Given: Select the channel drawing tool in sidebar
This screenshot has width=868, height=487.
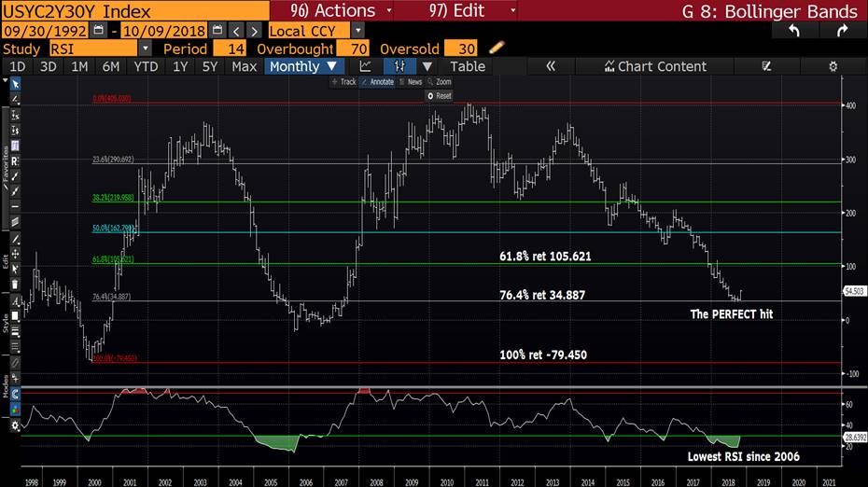Looking at the screenshot, I should [x=15, y=222].
